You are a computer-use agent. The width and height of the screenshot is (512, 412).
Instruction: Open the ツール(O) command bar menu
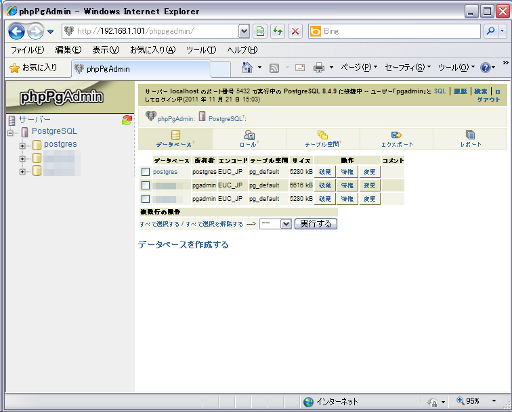456,68
